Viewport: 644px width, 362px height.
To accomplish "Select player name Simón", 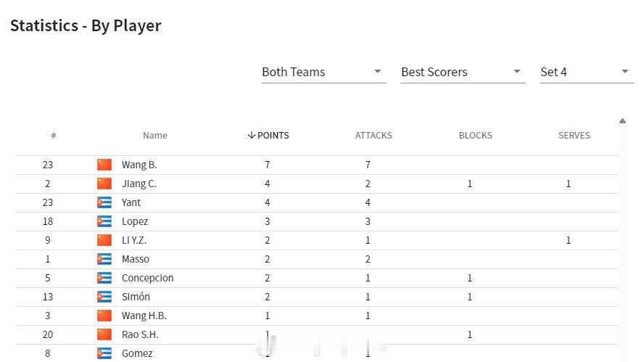I will (136, 297).
